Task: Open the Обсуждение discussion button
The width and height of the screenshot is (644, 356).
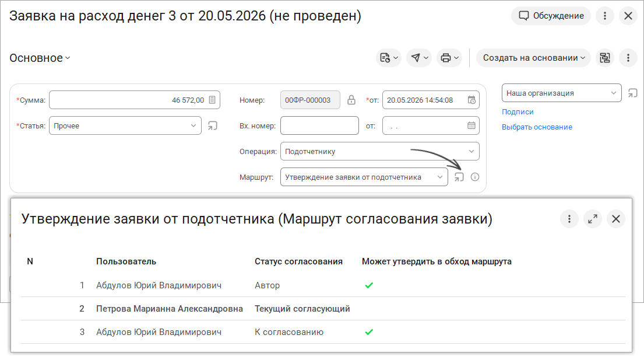Action: [551, 16]
